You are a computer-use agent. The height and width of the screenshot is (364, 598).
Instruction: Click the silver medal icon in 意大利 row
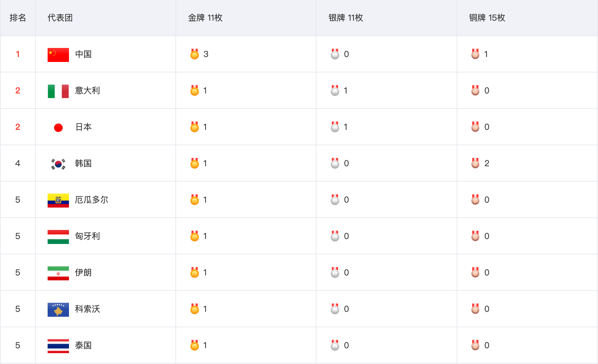point(335,90)
